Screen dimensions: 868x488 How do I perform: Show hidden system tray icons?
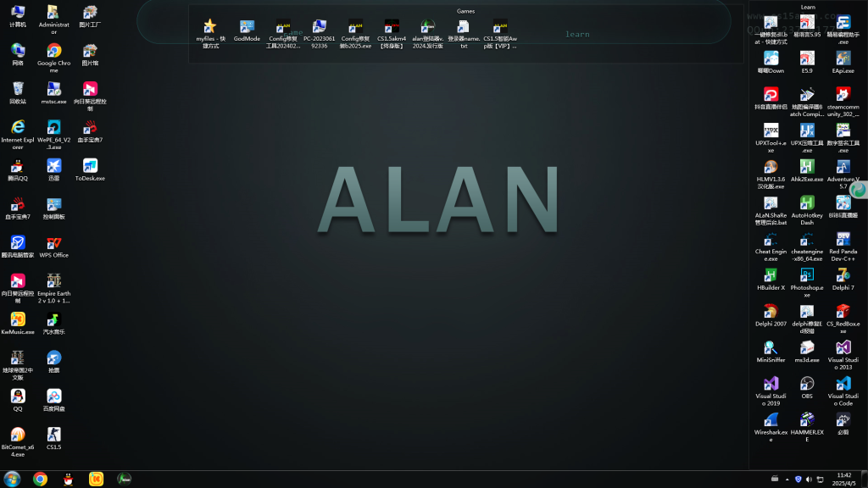coord(787,480)
